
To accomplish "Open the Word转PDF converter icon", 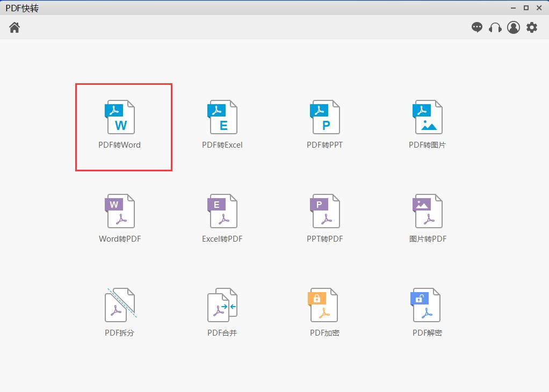I will (x=120, y=211).
